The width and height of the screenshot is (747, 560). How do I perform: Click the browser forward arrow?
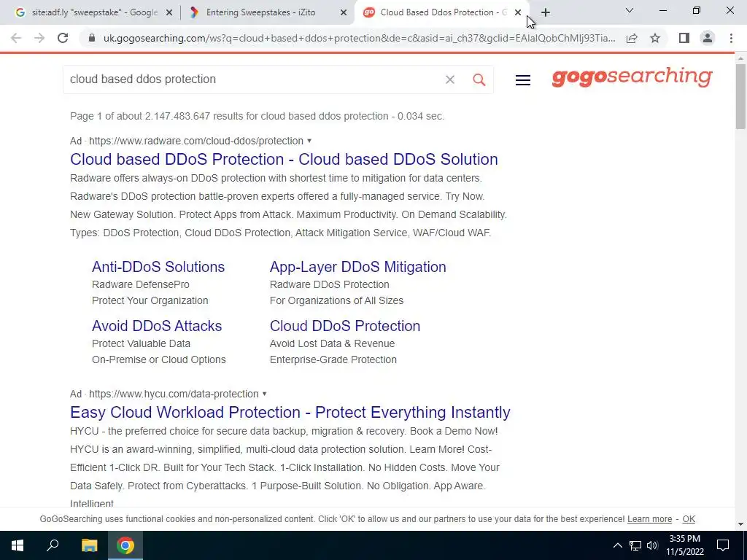click(39, 38)
